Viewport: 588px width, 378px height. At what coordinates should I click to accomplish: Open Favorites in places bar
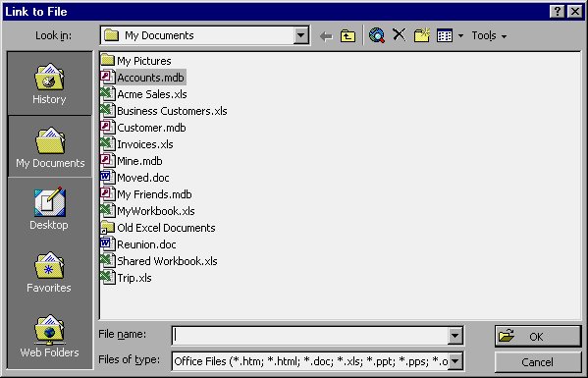click(49, 272)
